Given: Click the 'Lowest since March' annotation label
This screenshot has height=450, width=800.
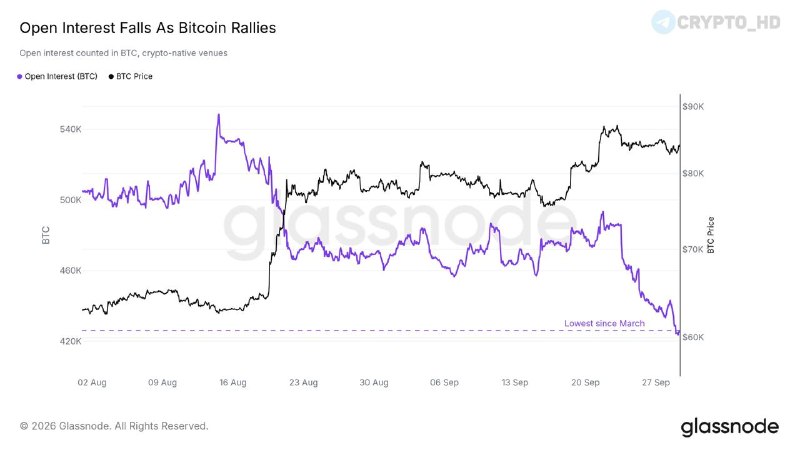Looking at the screenshot, I should (604, 323).
